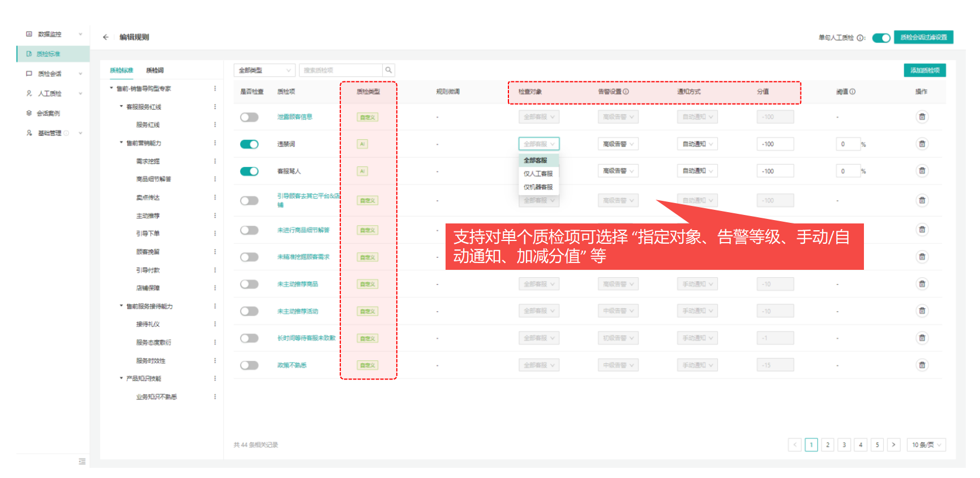Open more-options dots for 接待礼仪
This screenshot has height=478, width=980.
pos(215,324)
